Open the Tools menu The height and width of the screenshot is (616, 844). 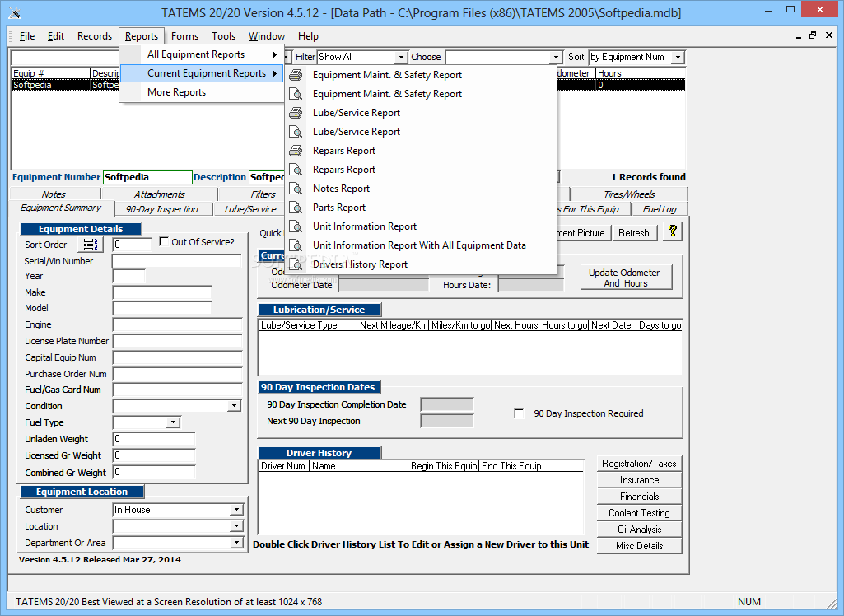pos(223,36)
